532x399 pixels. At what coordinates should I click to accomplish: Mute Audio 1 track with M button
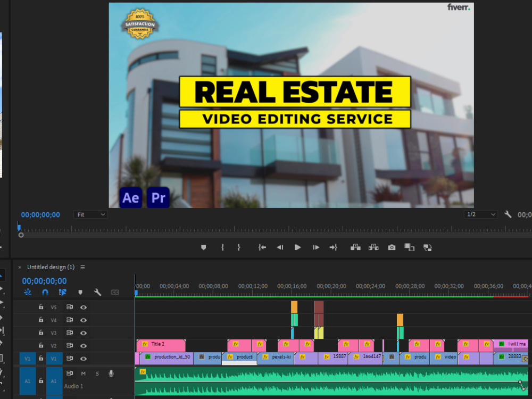(84, 373)
